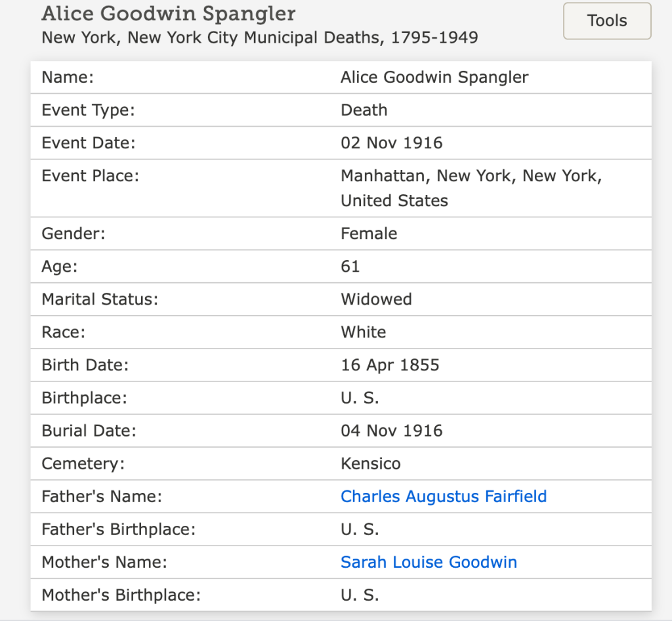
Task: Open Sarah Louise Goodwin mother link
Action: (x=429, y=562)
